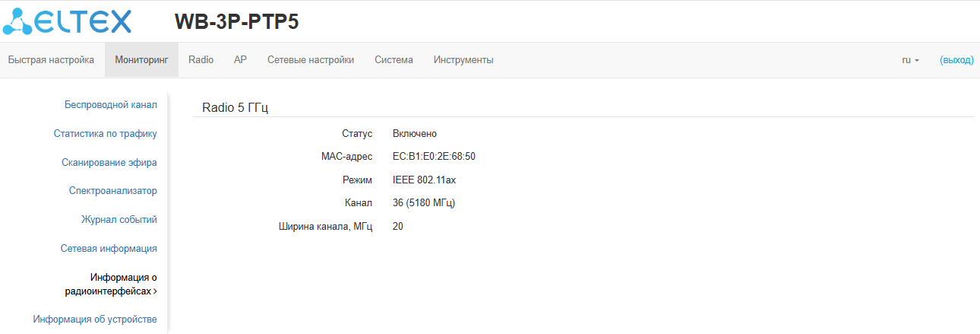Open the Система tab
Image resolution: width=980 pixels, height=334 pixels.
[394, 60]
